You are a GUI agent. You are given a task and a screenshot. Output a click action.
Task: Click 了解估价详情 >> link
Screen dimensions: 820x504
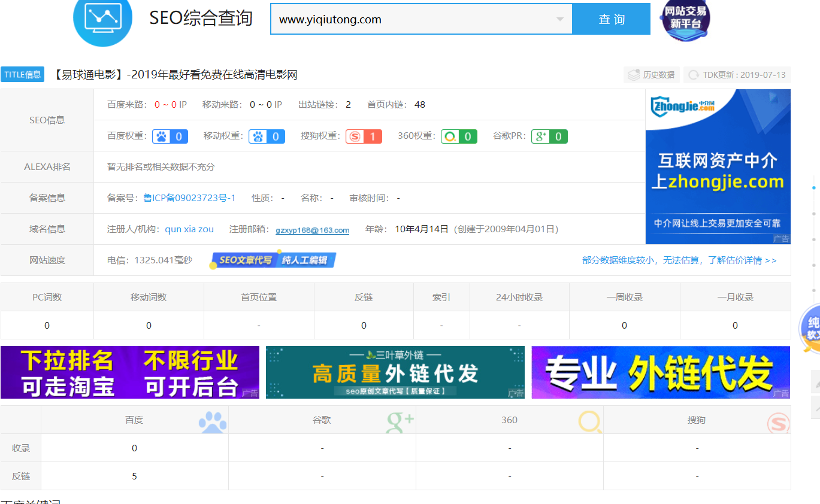742,260
